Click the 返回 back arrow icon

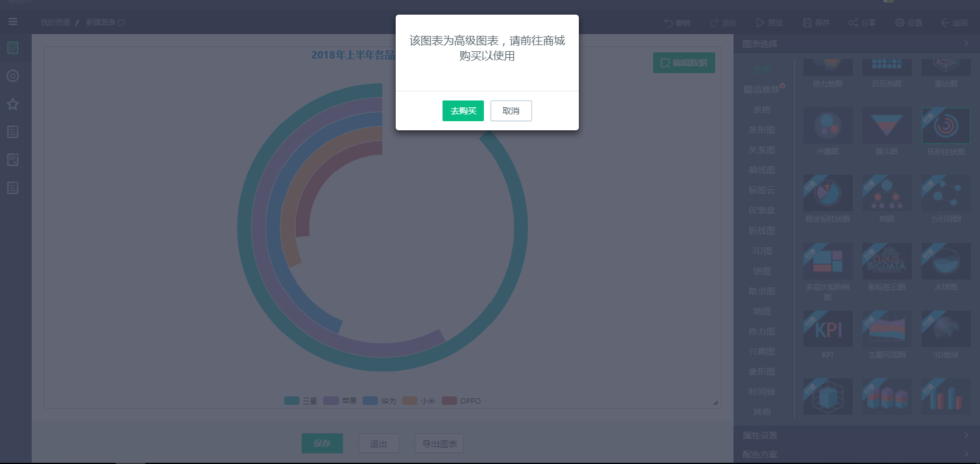pos(945,23)
